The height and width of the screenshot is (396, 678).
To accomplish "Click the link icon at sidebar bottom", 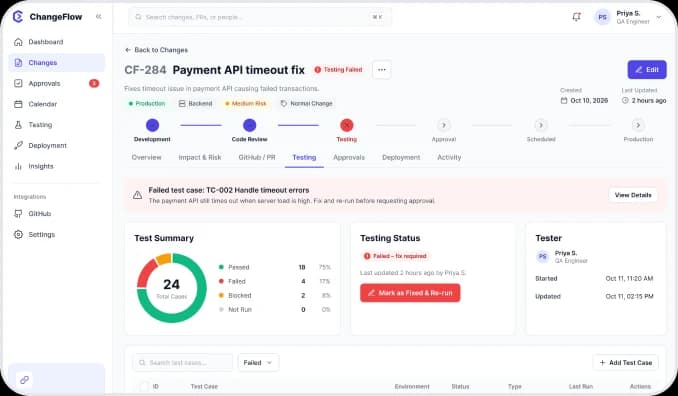I will pos(24,380).
